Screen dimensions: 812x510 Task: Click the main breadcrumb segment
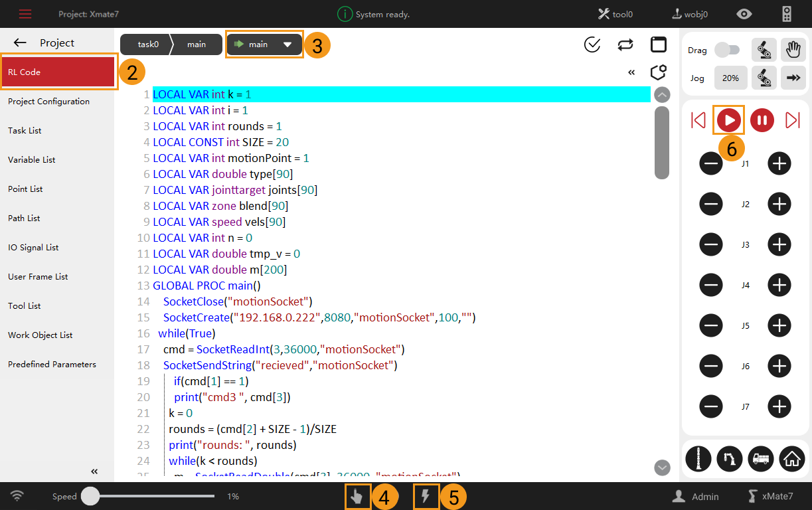pos(197,44)
